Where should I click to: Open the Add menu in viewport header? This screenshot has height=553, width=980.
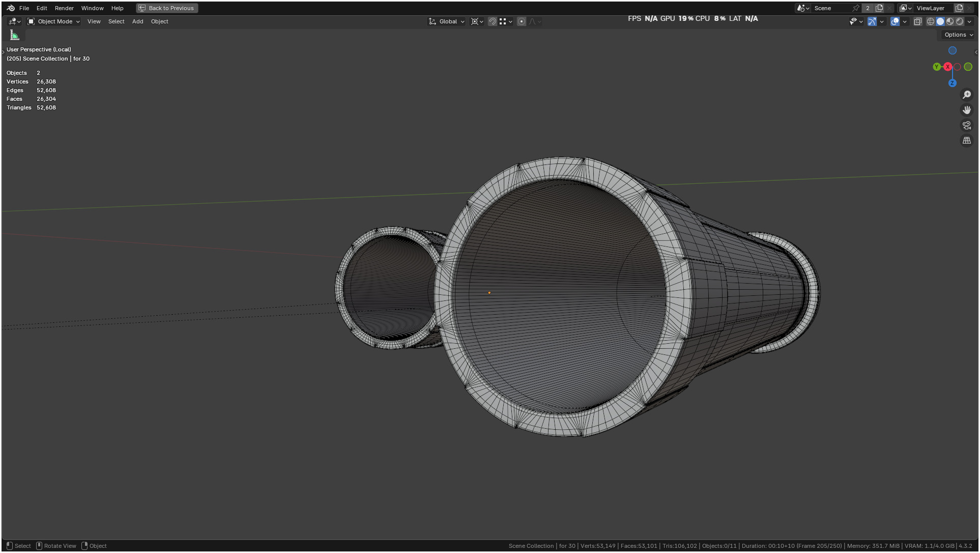coord(137,21)
